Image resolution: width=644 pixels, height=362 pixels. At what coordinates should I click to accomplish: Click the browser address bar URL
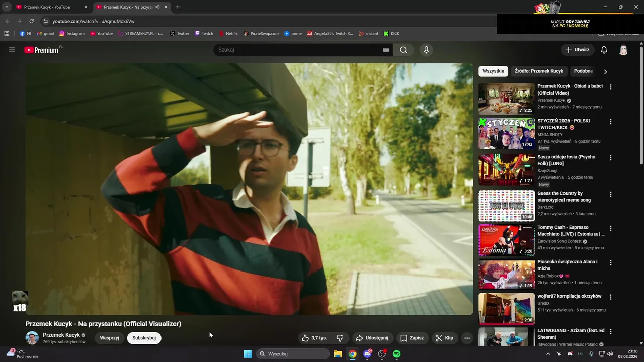(94, 21)
